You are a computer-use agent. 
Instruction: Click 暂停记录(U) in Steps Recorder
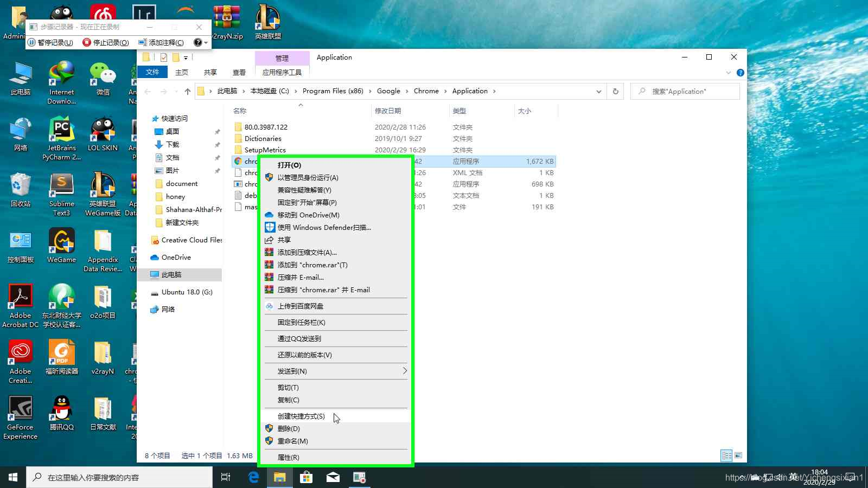click(51, 42)
